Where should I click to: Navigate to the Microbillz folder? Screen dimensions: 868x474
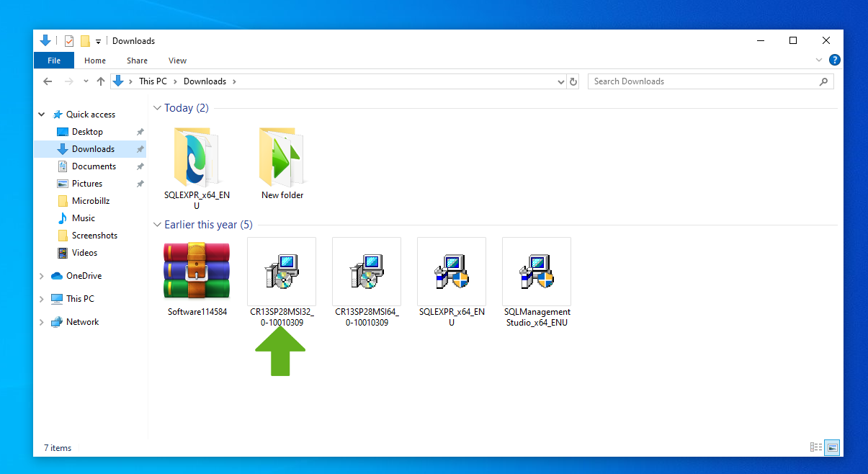coord(91,201)
